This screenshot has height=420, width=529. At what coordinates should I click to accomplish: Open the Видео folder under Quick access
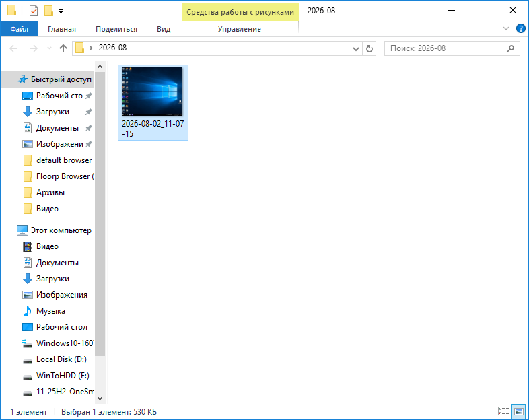[x=47, y=209]
